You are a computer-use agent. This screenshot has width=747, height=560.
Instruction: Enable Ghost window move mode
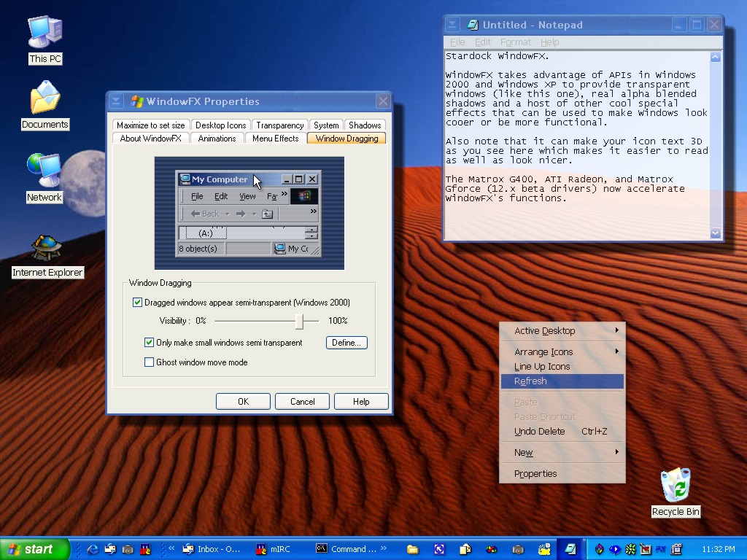point(149,362)
